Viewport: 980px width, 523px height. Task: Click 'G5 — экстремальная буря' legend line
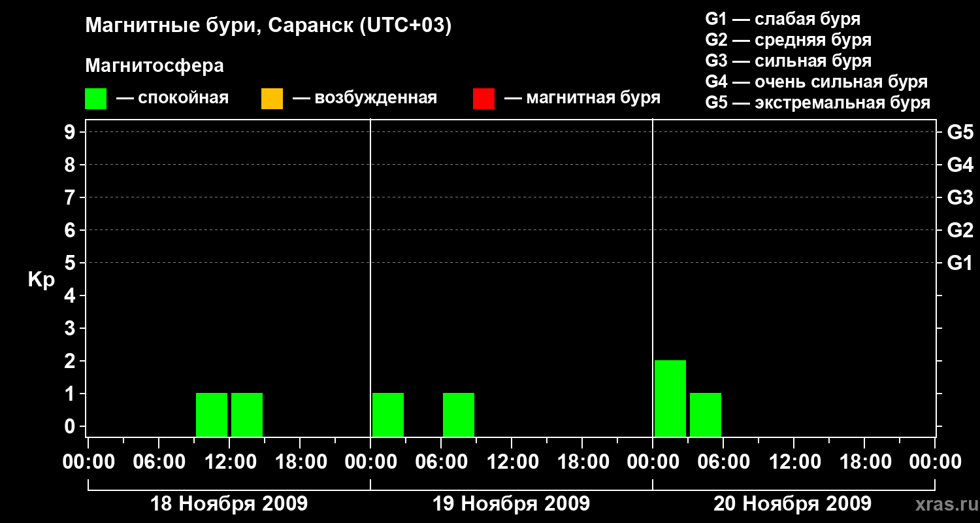[818, 103]
